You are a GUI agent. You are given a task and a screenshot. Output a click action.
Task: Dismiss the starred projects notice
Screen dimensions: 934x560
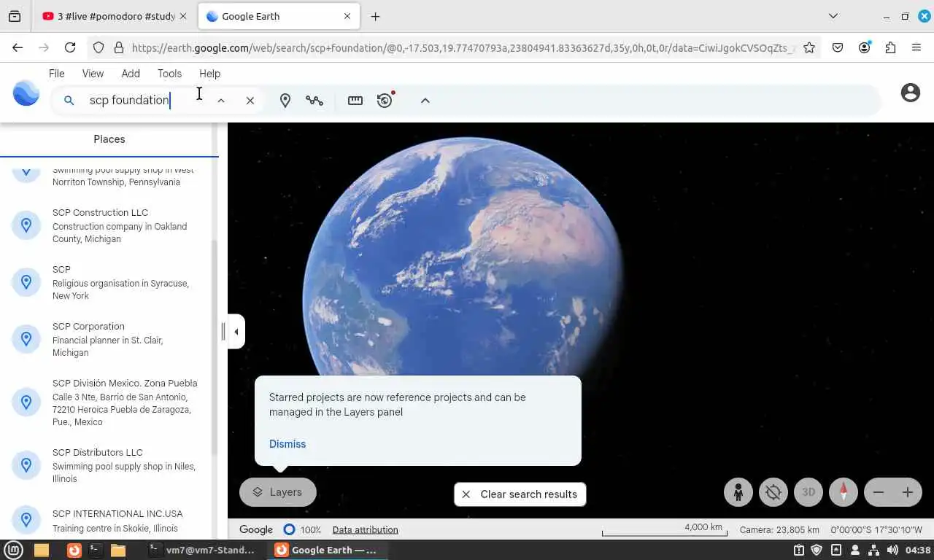(x=287, y=444)
